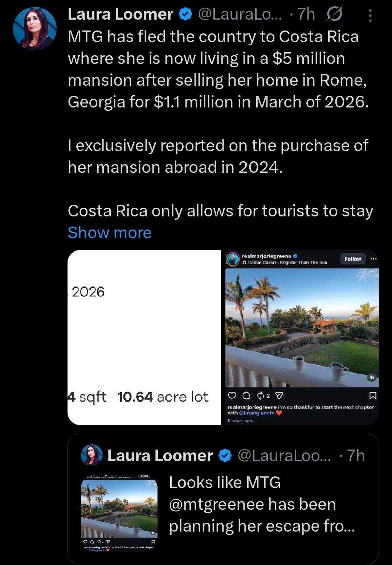Open realmarjoriegreene profile picture in screenshot
The height and width of the screenshot is (565, 392).
[233, 259]
